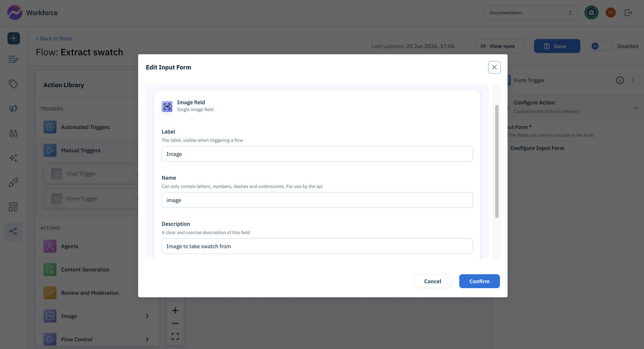The image size is (644, 349).
Task: Zoom out on the flow canvas
Action: point(175,323)
